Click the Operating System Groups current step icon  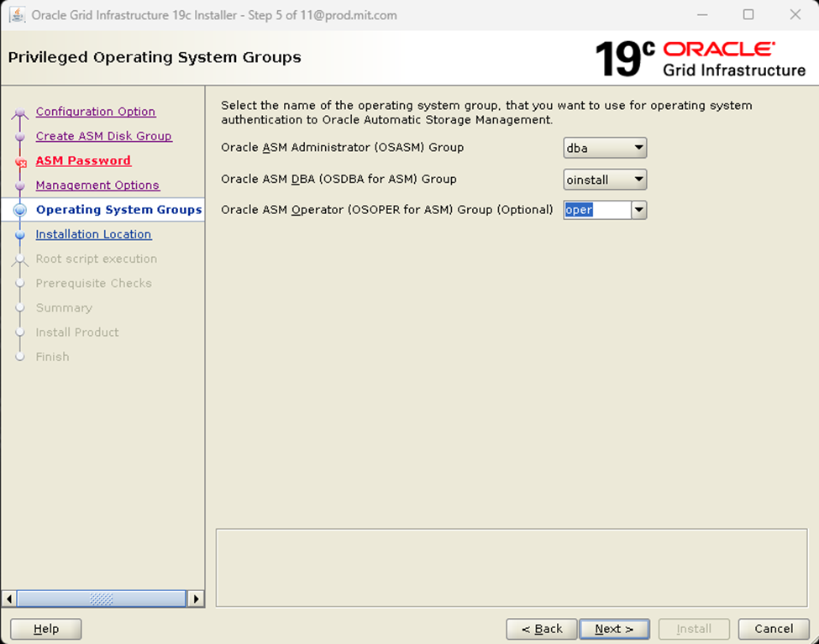point(20,210)
